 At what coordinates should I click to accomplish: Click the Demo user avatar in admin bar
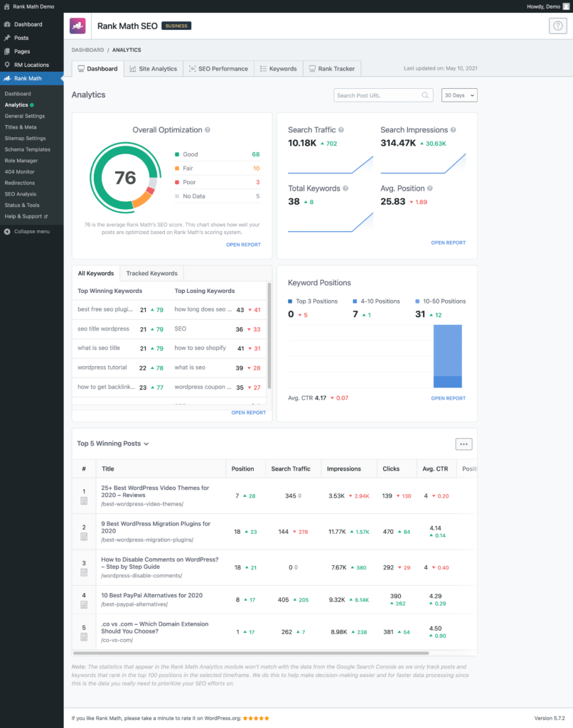(566, 6)
